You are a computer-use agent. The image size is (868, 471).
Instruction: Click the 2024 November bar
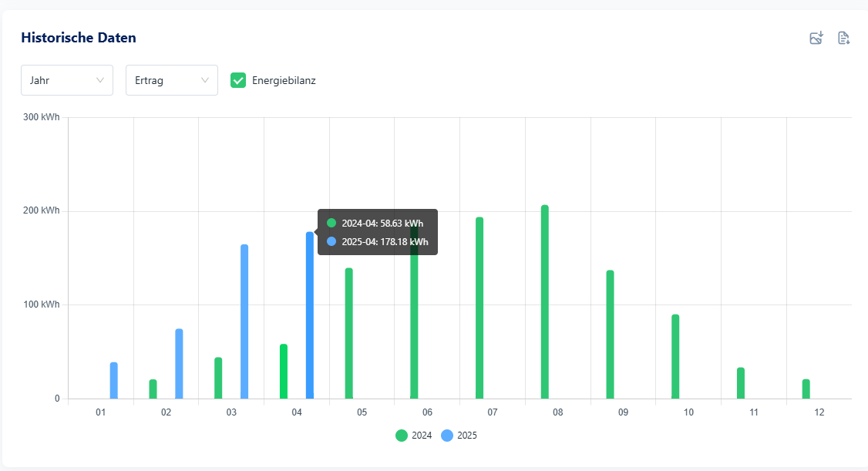(741, 383)
